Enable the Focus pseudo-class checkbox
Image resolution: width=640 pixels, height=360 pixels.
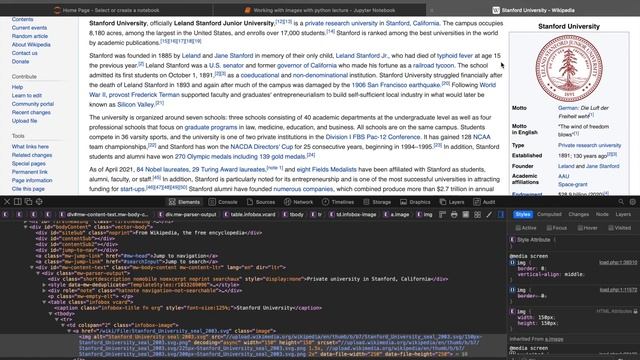pos(549,228)
